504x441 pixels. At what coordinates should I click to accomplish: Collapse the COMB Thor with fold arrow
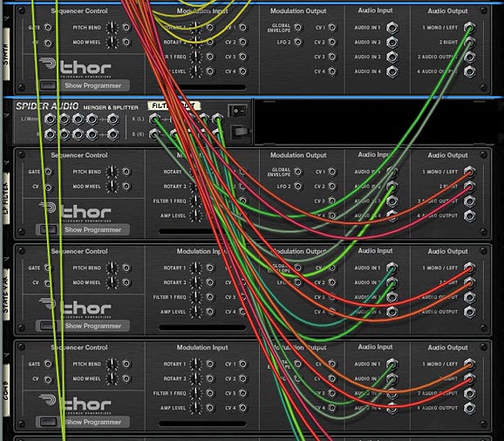click(x=6, y=356)
